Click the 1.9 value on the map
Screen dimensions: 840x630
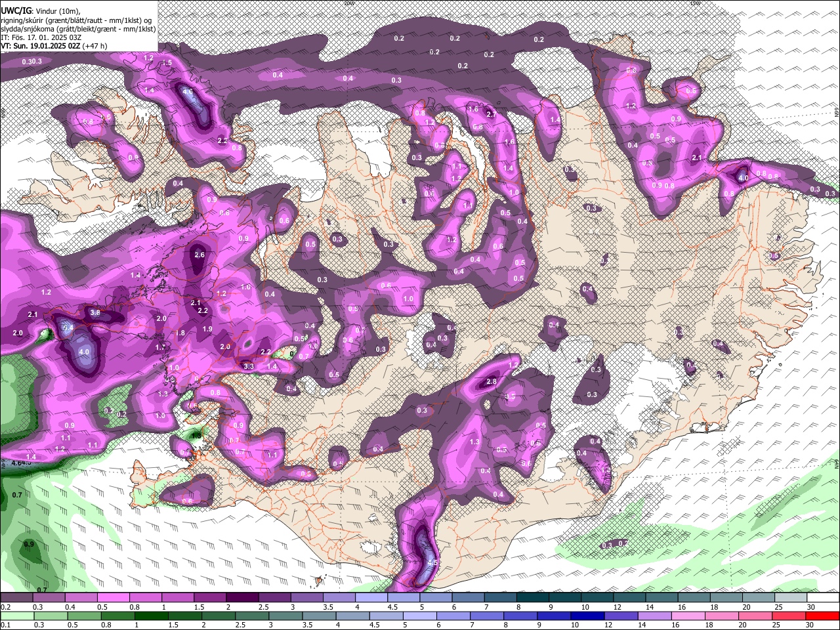pos(207,329)
